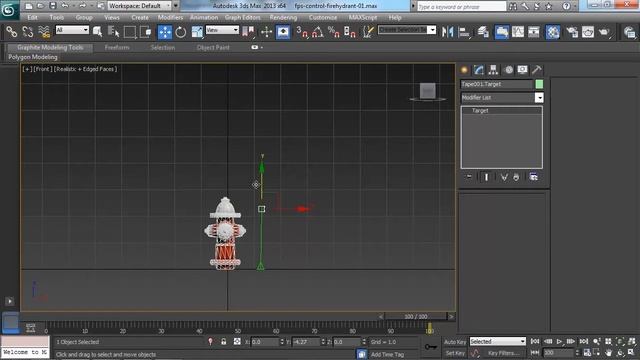Image resolution: width=640 pixels, height=360 pixels.
Task: Click the Use Pivot Point Center icon
Action: (x=248, y=31)
